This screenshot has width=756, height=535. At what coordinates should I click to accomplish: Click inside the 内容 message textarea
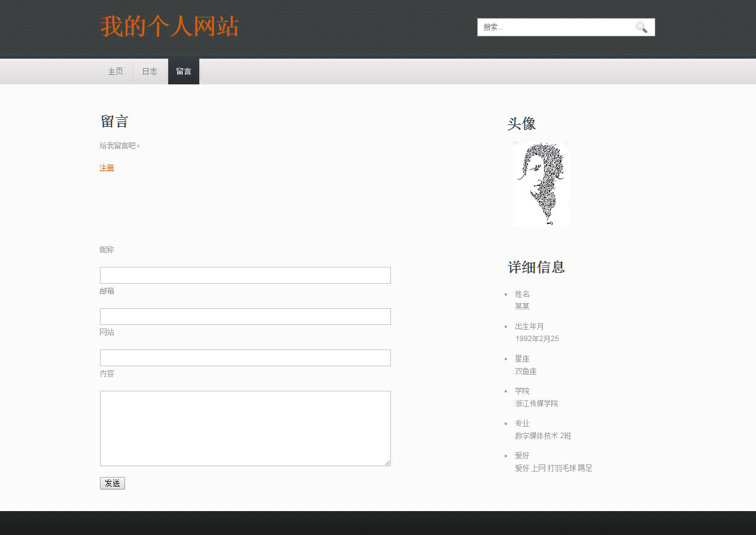[x=245, y=428]
